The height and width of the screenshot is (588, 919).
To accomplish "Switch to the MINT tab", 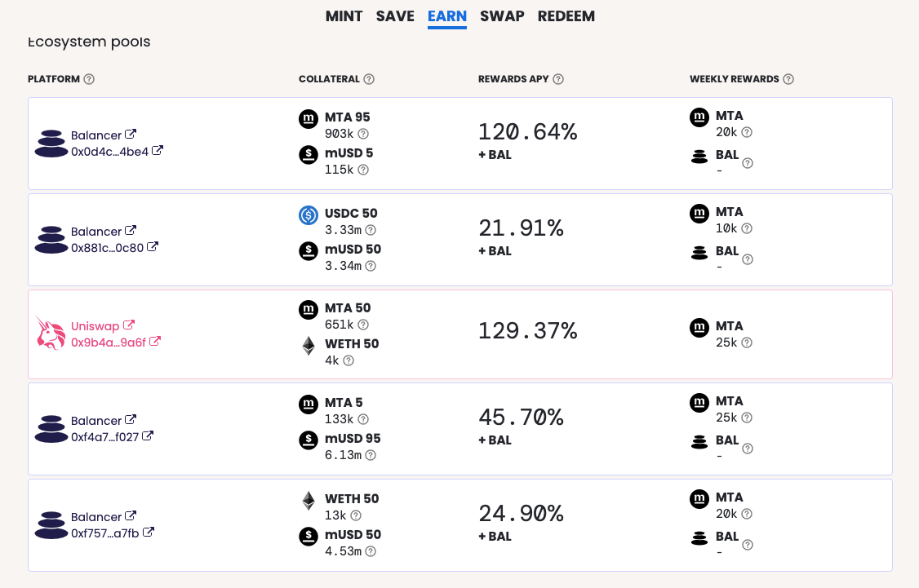I will click(344, 16).
